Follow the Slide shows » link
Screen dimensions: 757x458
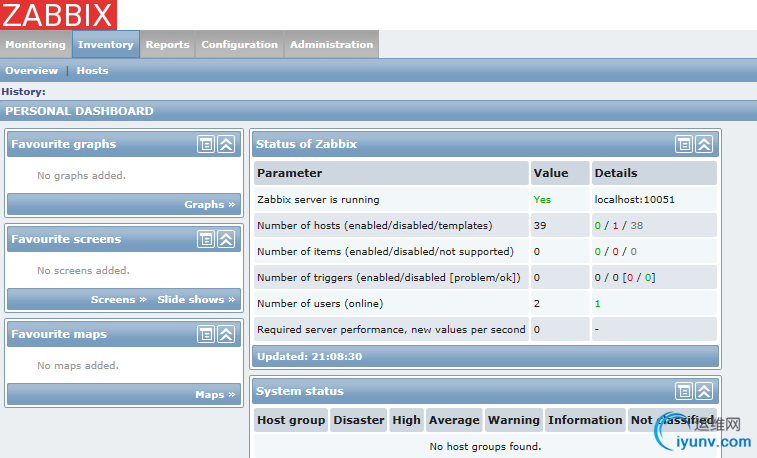click(196, 300)
